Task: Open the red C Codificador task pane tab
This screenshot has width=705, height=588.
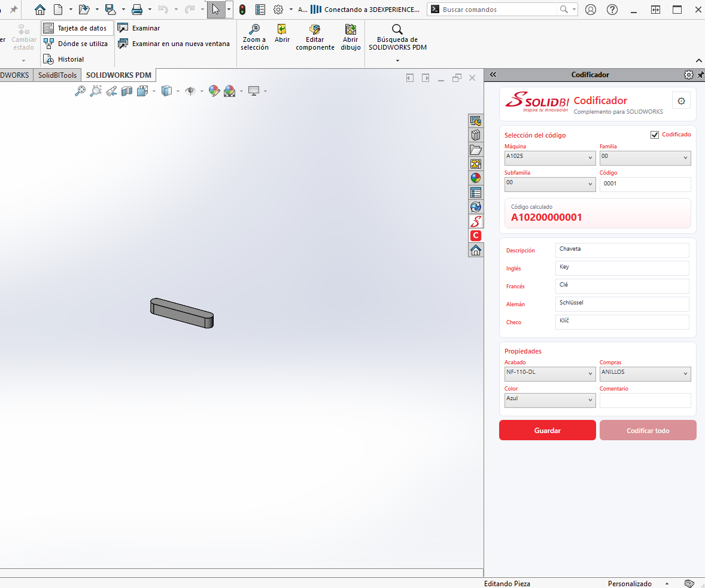Action: pyautogui.click(x=476, y=236)
